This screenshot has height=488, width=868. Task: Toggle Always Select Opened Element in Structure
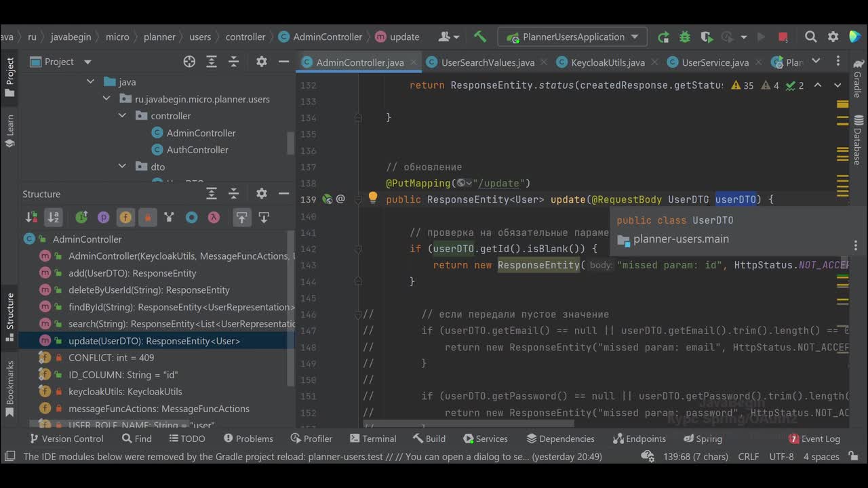pyautogui.click(x=242, y=218)
